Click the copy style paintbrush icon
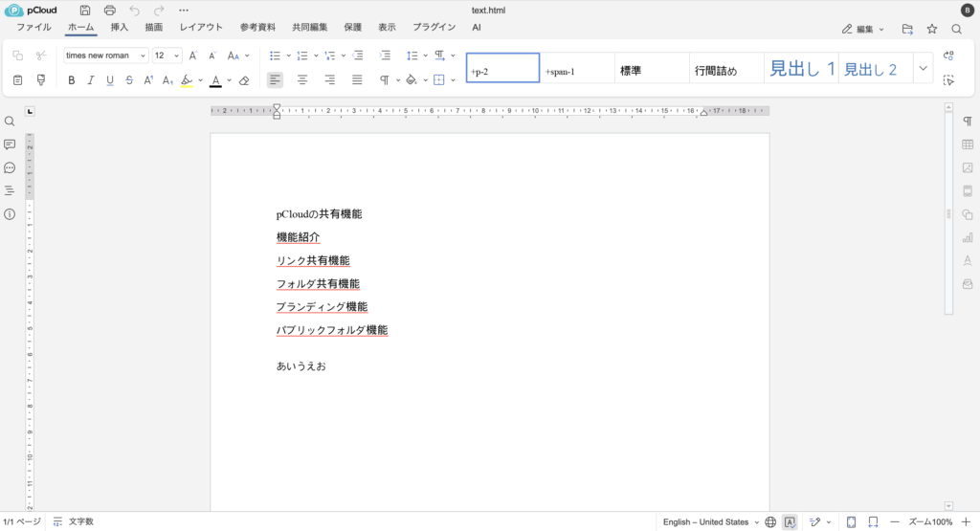980x531 pixels. pos(41,80)
